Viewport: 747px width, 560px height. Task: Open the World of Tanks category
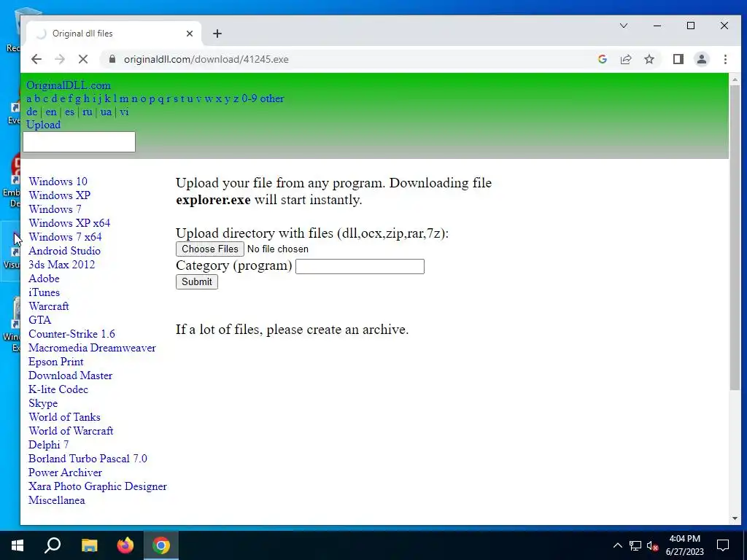[64, 416]
